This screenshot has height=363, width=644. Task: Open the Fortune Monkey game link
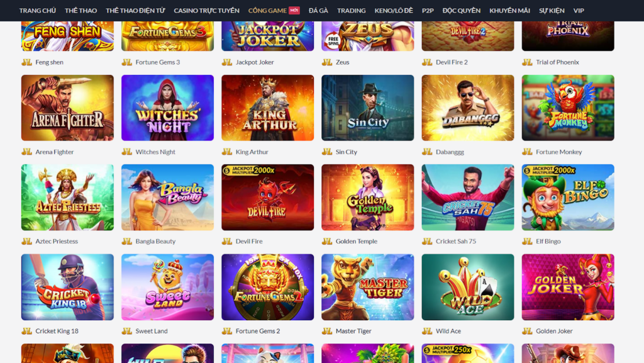tap(558, 152)
